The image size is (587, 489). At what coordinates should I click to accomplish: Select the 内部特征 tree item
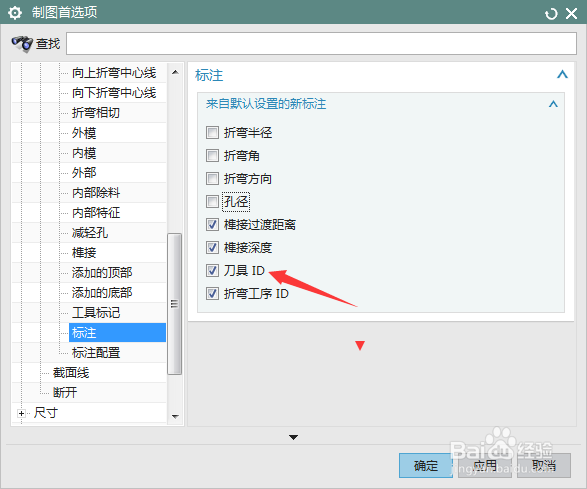96,213
